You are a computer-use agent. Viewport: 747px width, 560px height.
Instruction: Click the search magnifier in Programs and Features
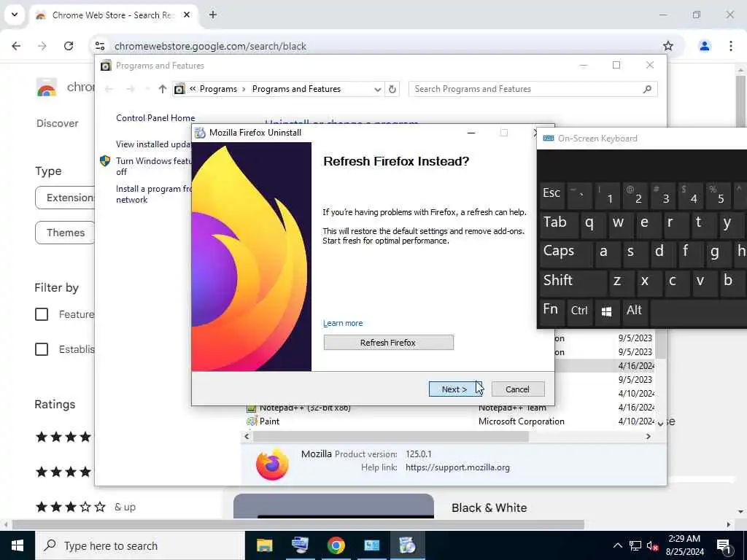[x=647, y=89]
